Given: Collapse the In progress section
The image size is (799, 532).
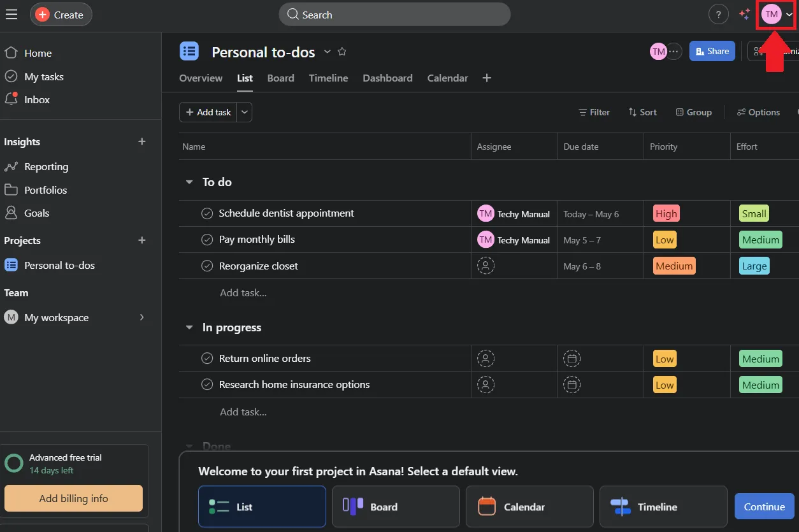Looking at the screenshot, I should 189,327.
